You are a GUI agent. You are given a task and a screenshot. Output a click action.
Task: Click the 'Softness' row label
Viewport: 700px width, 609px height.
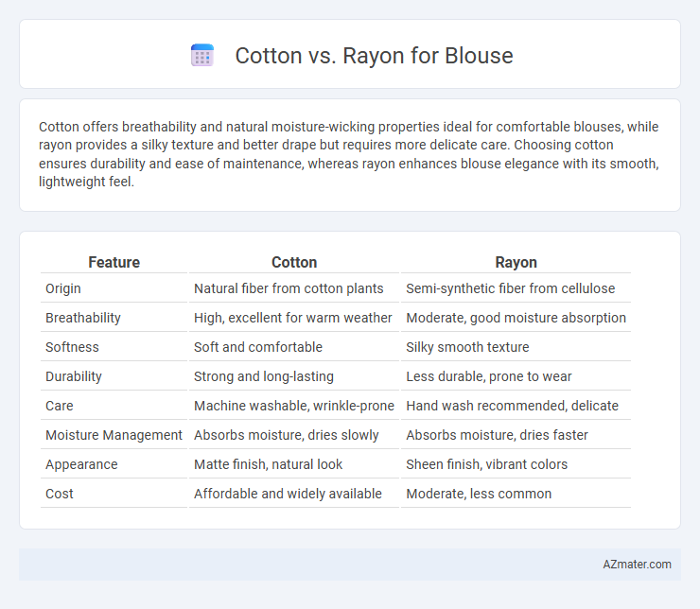point(72,347)
